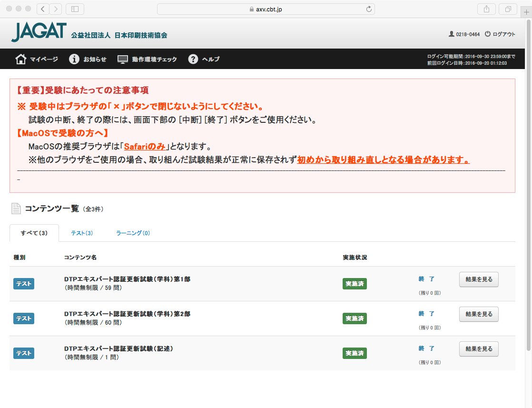The image size is (532, 408).
Task: Click the 実施状況 column header
Action: pyautogui.click(x=355, y=257)
